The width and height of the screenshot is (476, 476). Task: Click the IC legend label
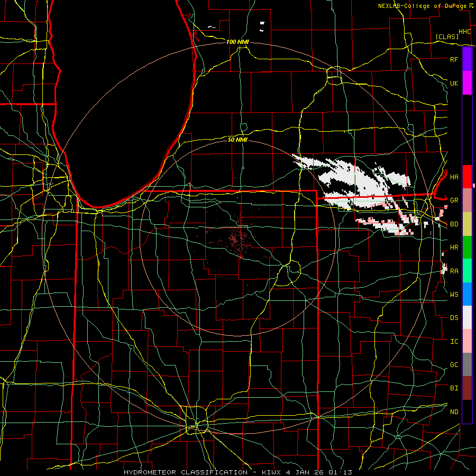[x=454, y=342]
